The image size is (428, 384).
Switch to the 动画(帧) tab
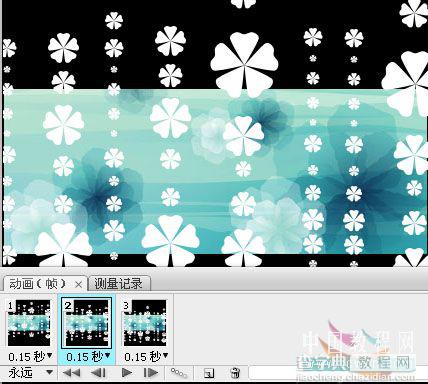point(37,284)
